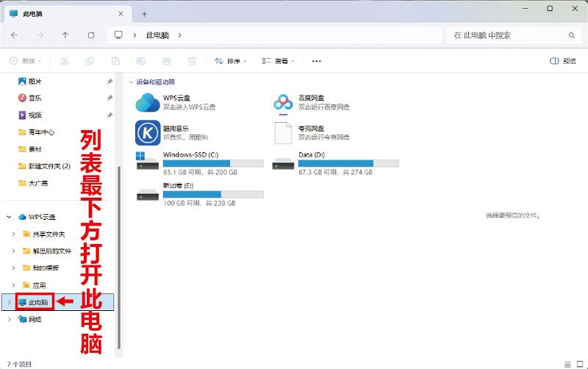Image resolution: width=588 pixels, height=369 pixels.
Task: Click the 在此电脑中搜索 search box
Action: pos(507,35)
